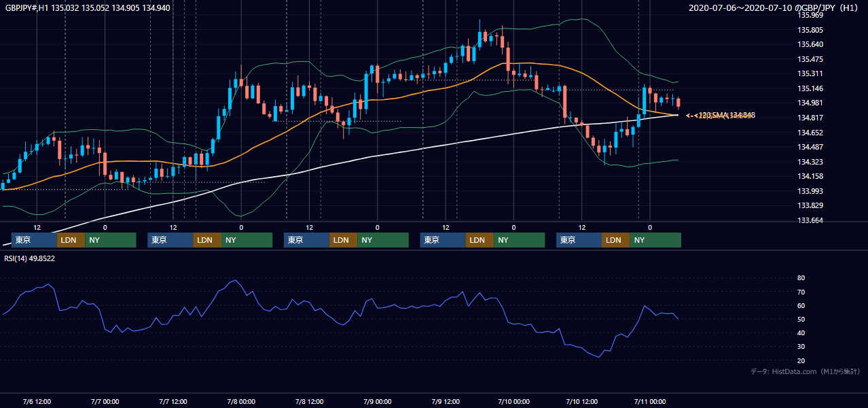
Task: Select the leftmost NY session block
Action: (x=111, y=240)
